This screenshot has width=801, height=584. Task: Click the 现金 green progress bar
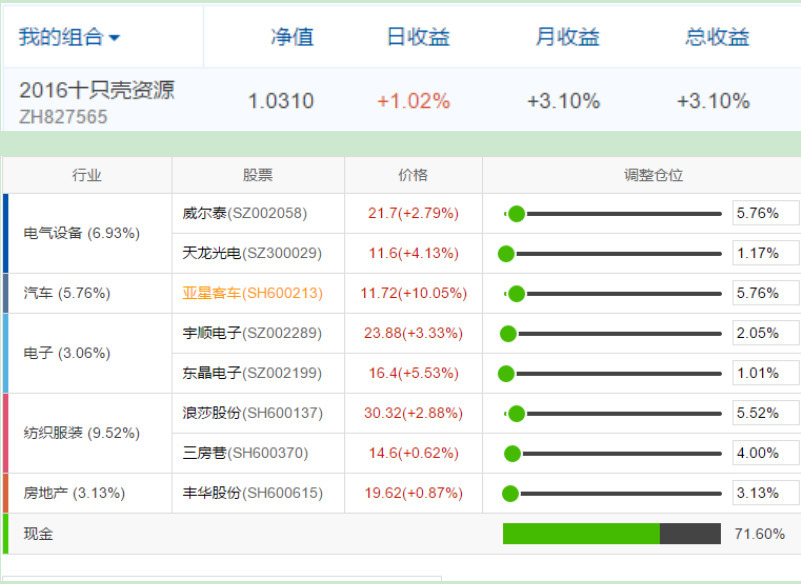(581, 533)
